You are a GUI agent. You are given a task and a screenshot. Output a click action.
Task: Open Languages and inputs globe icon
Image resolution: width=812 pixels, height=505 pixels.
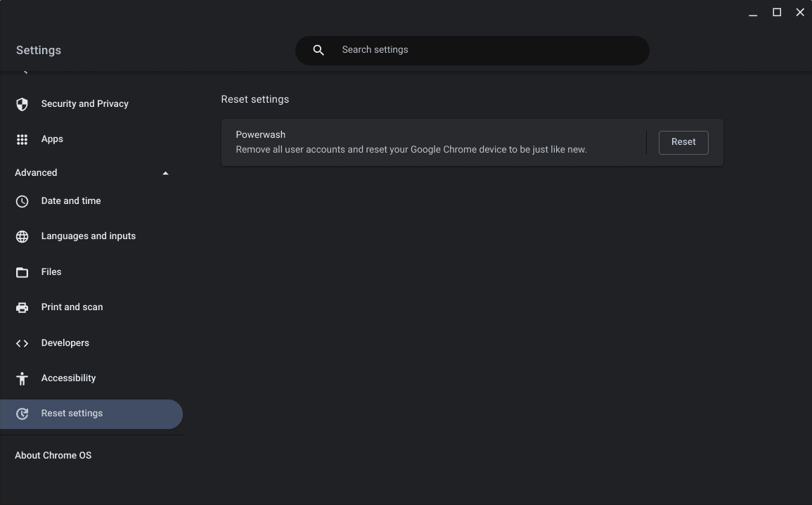22,236
